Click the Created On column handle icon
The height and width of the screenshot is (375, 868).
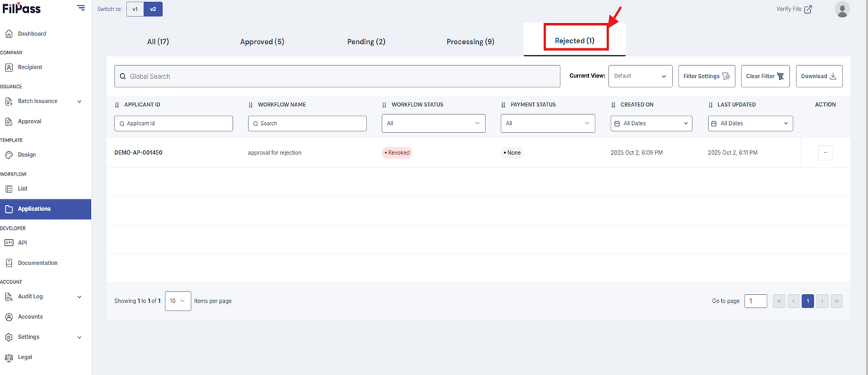click(x=613, y=105)
